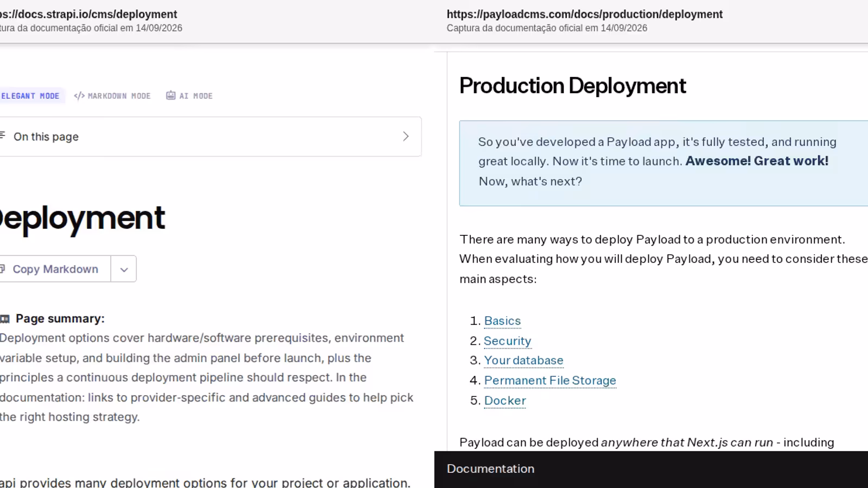Click the 'Awesome! Great work!' bold text

pyautogui.click(x=757, y=161)
